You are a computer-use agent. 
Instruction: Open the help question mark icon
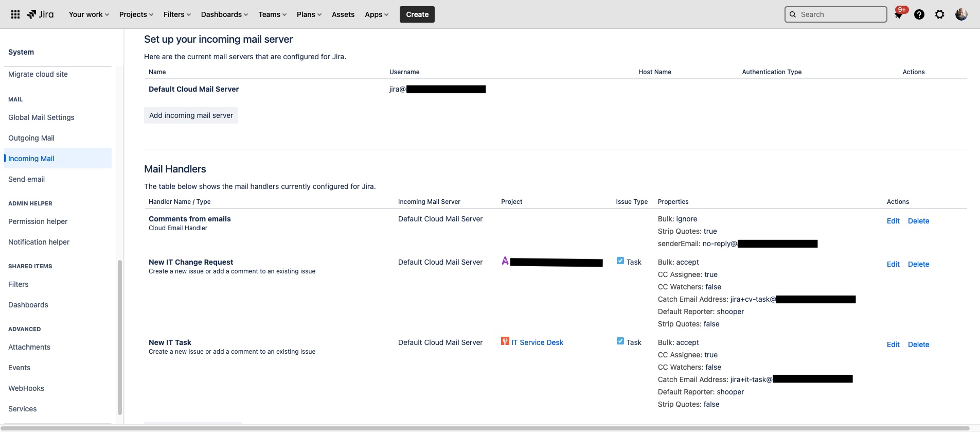919,14
